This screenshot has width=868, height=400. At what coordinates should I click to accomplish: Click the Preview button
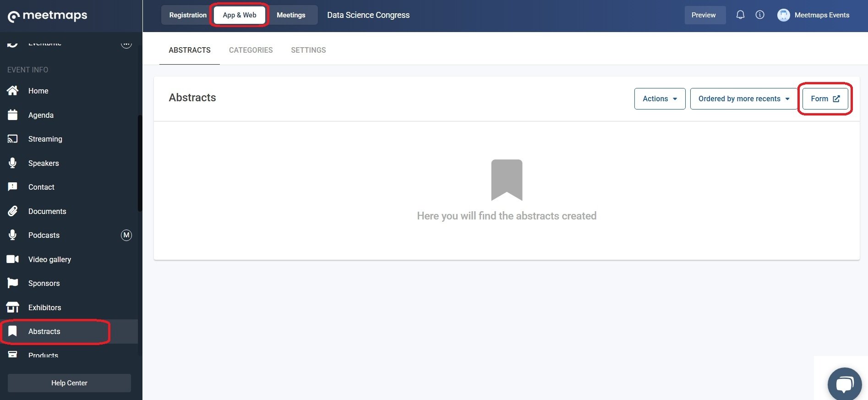tap(704, 15)
